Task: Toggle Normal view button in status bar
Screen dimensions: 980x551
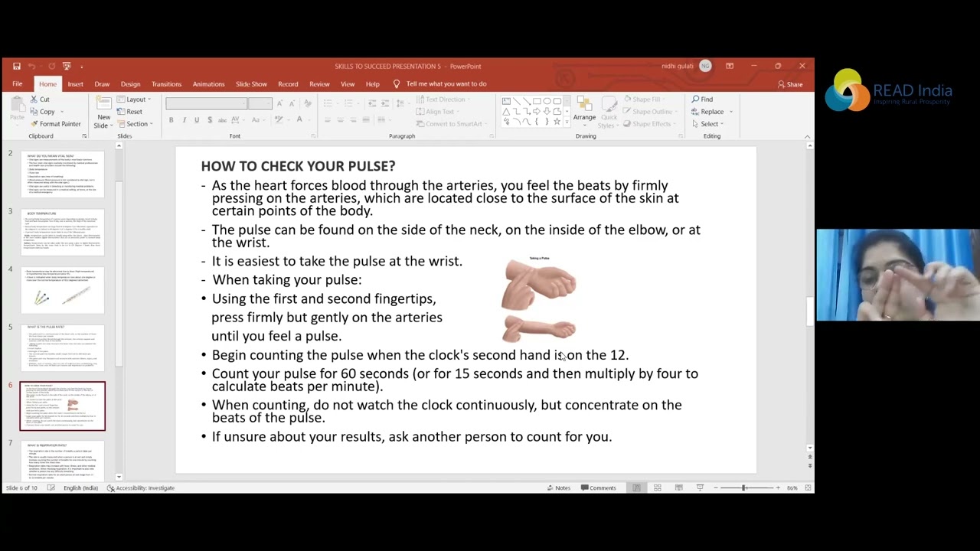Action: pos(636,487)
